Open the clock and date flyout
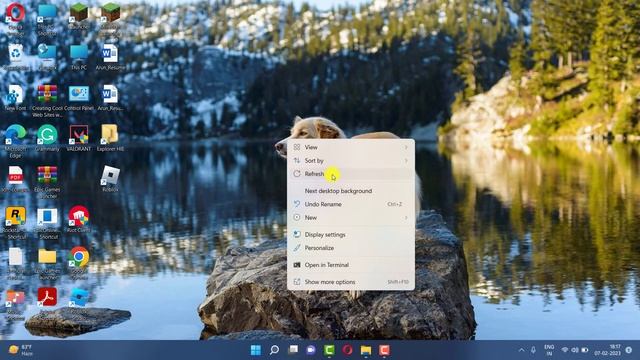The height and width of the screenshot is (360, 640). pyautogui.click(x=607, y=350)
